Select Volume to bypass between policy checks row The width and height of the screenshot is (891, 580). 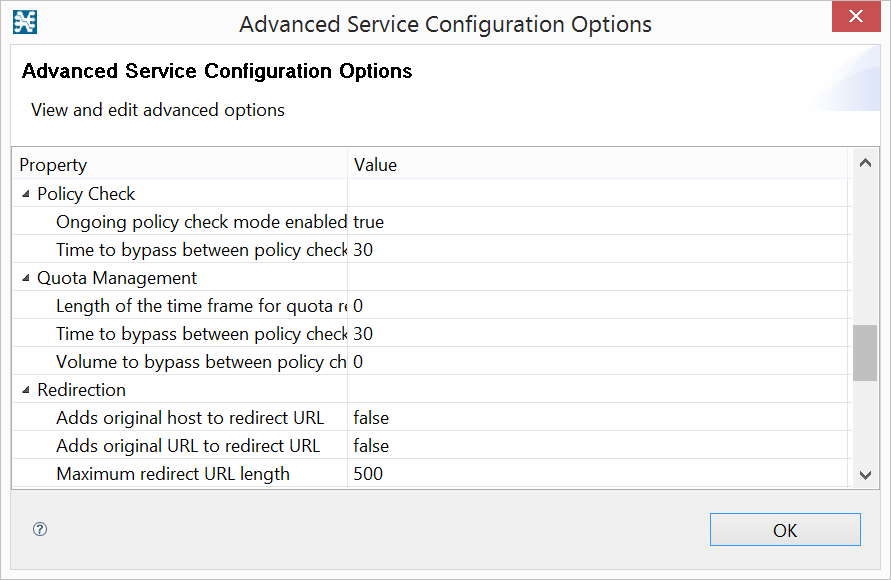click(201, 362)
